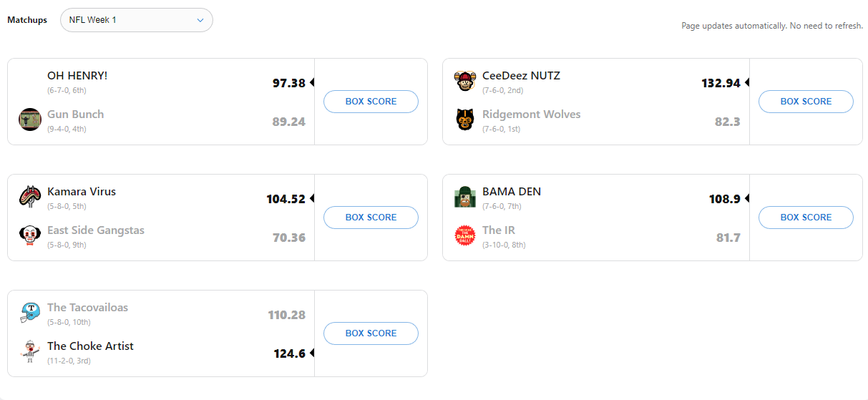
Task: Click BAMA DEN team logo
Action: click(x=465, y=197)
